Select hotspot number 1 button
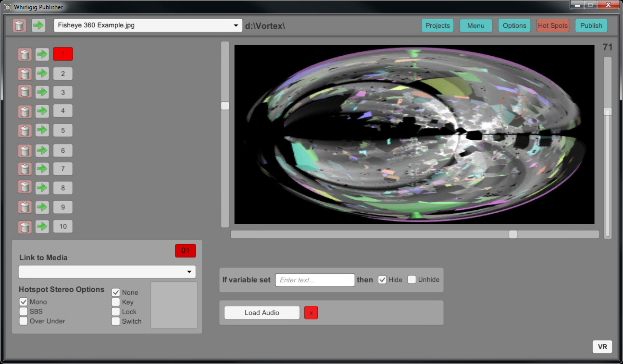The width and height of the screenshot is (623, 364). point(63,54)
